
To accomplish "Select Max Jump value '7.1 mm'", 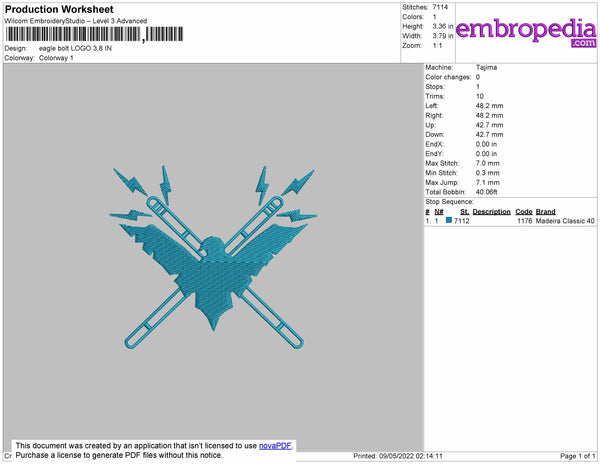I will [488, 182].
